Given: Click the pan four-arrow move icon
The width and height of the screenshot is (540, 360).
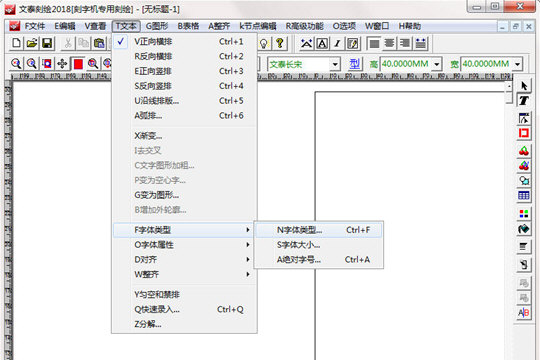Looking at the screenshot, I should tap(62, 63).
